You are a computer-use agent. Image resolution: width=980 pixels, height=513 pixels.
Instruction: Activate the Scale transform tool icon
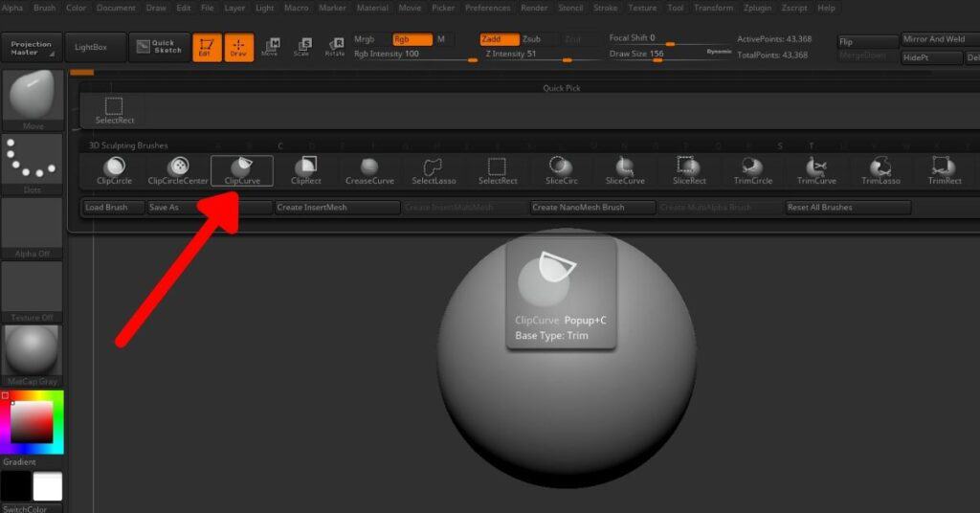tap(302, 47)
